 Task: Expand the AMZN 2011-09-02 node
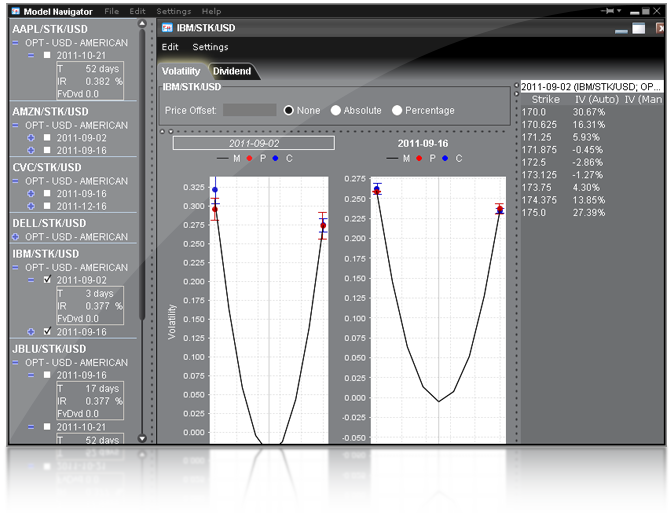point(31,138)
